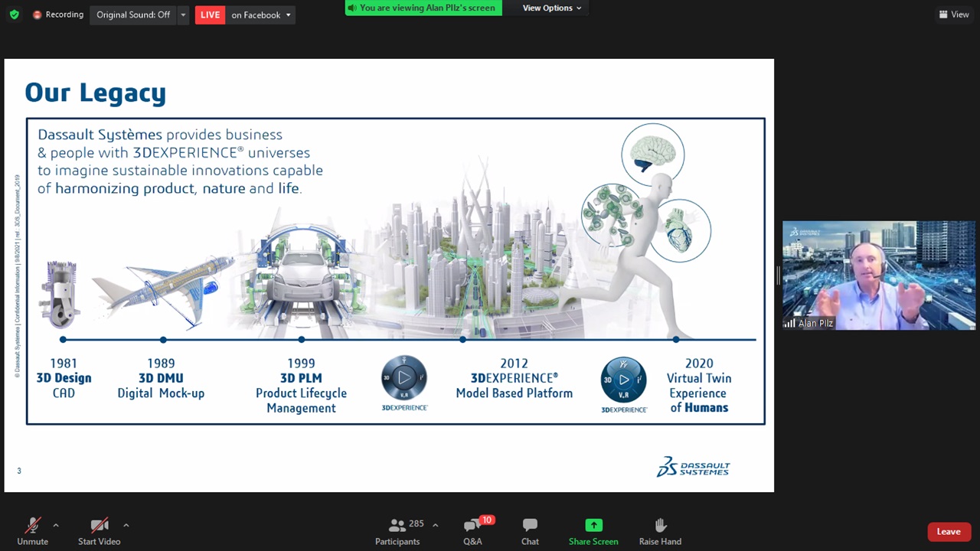Open the View layout menu
The image size is (980, 551).
point(954,15)
